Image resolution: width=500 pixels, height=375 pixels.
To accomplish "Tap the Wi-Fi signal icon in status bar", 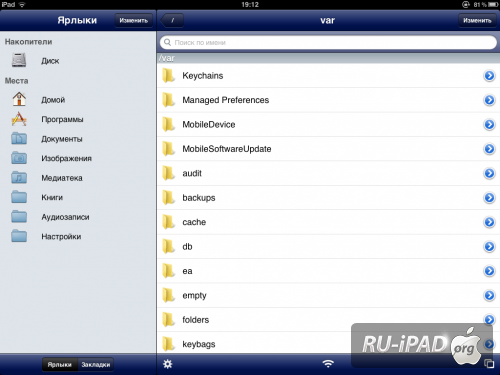I will click(x=22, y=4).
